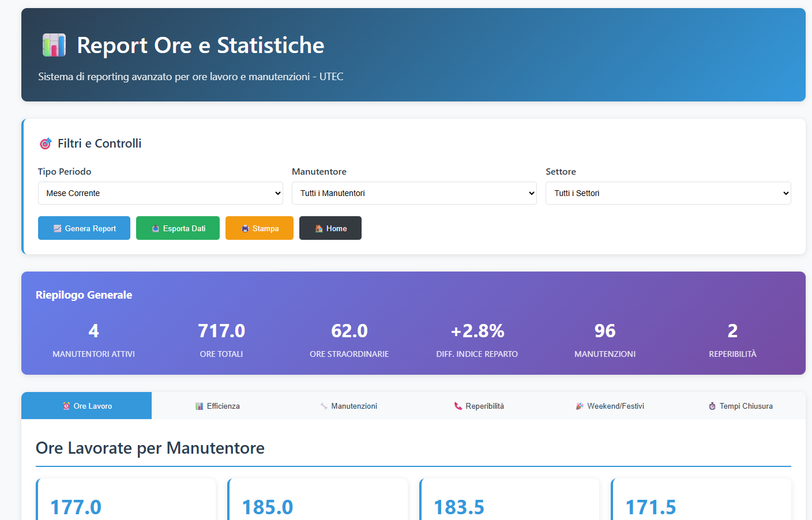Select the Tempi Chiusura tab

click(740, 406)
